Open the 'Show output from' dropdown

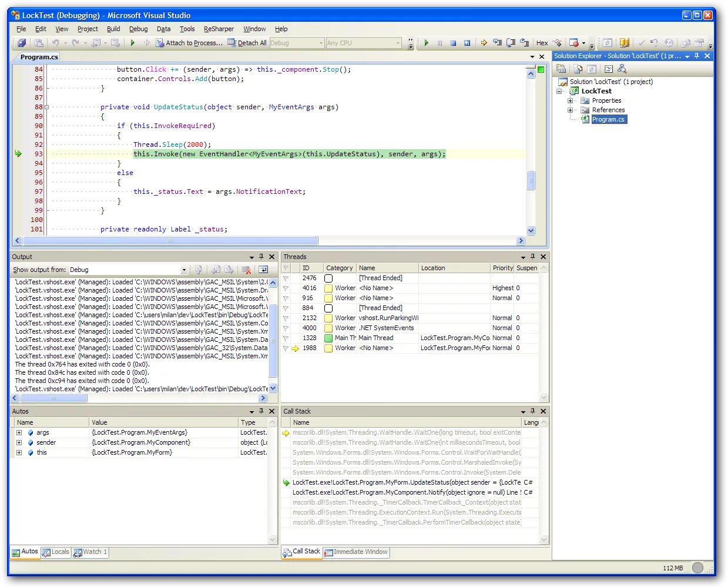tap(184, 270)
